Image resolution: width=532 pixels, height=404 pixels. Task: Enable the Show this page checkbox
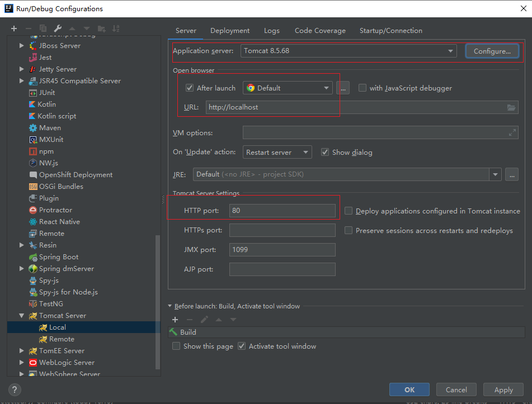pyautogui.click(x=176, y=346)
